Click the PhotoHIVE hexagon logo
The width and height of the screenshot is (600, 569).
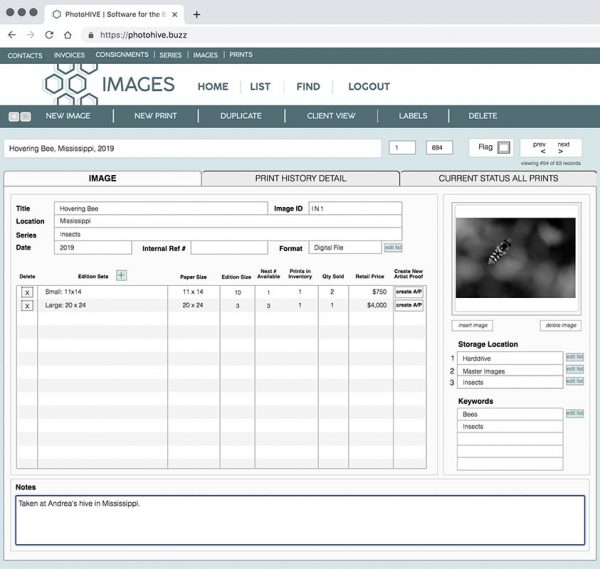point(70,85)
